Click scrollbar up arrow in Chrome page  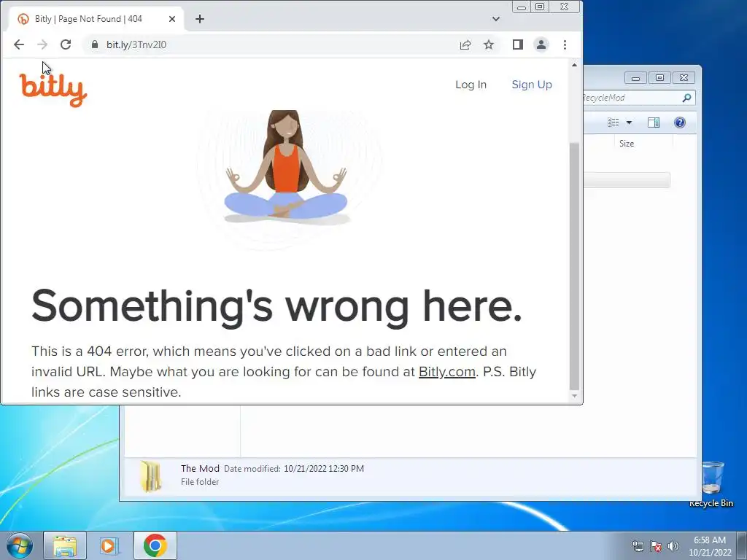575,65
